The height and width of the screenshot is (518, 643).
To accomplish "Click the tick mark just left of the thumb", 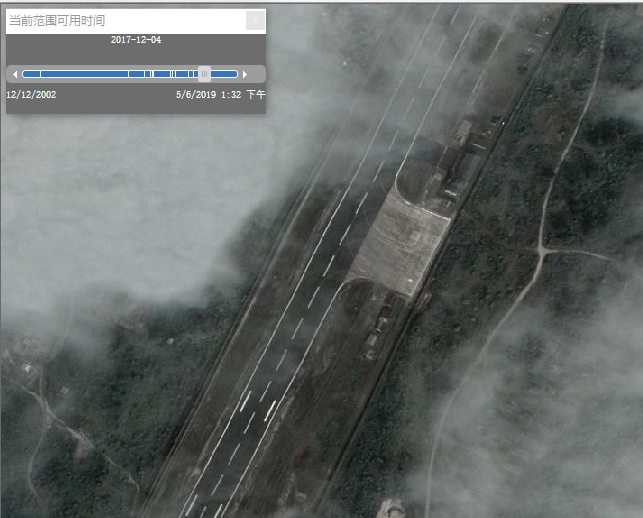I will (195, 74).
